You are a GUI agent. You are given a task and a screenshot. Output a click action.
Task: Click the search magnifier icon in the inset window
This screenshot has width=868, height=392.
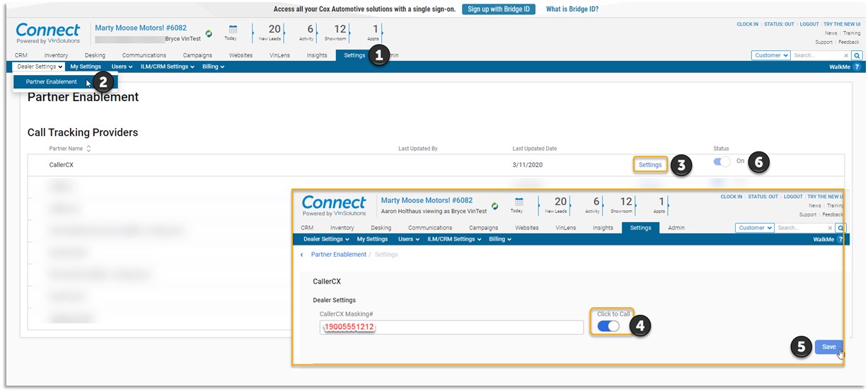point(840,228)
